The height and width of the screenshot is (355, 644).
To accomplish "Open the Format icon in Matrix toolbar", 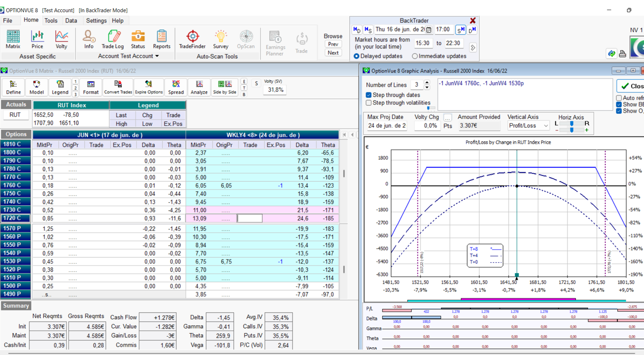I will (x=91, y=88).
